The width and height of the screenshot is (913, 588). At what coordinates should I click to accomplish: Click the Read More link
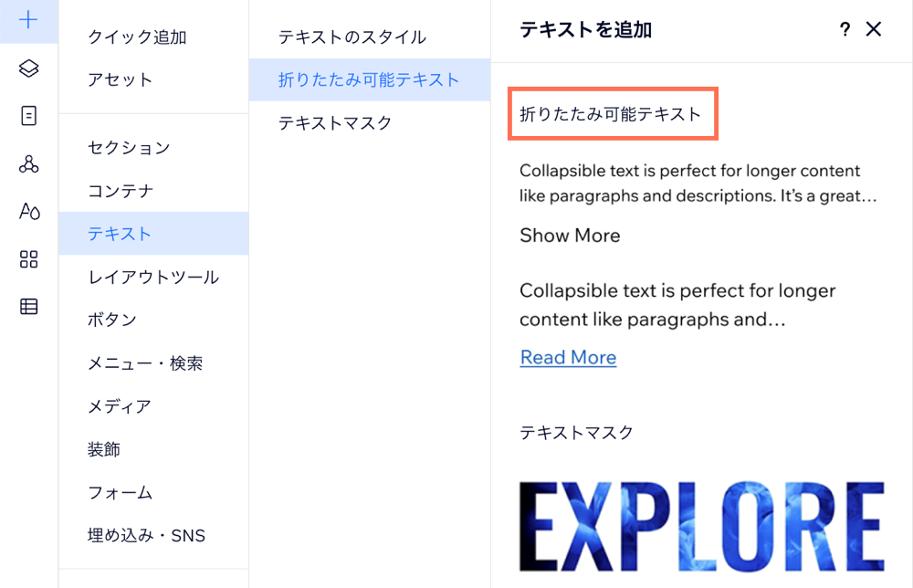point(568,357)
